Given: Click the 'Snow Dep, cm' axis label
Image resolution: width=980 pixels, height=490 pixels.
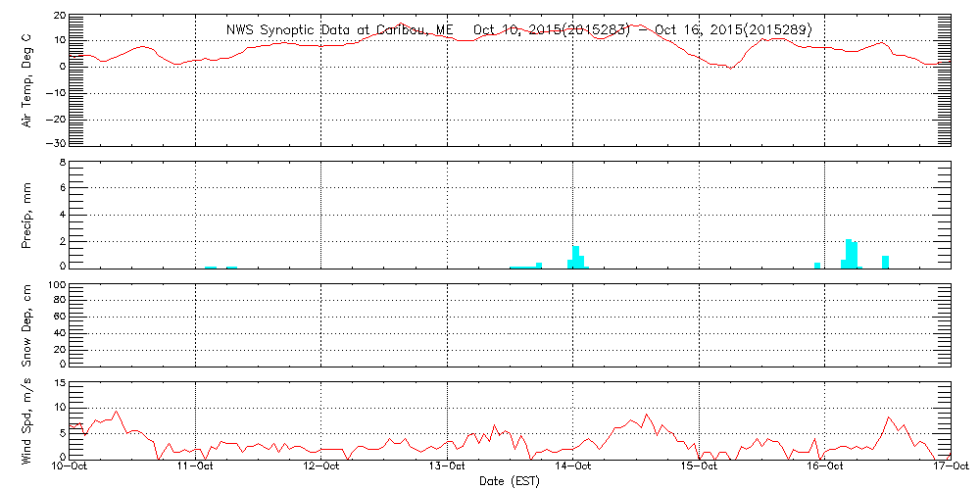Looking at the screenshot, I should pos(27,322).
